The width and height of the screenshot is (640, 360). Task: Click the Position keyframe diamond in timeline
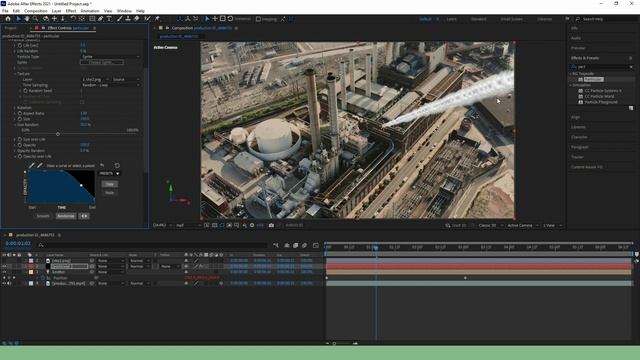pyautogui.click(x=465, y=278)
